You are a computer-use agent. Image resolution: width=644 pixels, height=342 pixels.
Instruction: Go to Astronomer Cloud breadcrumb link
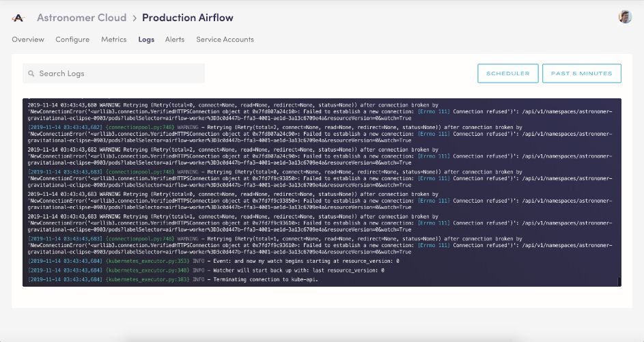[81, 17]
